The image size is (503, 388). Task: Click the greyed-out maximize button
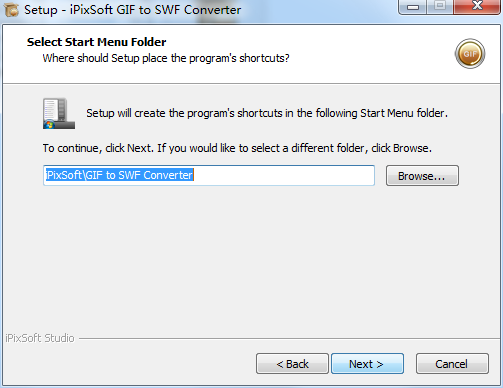440,6
